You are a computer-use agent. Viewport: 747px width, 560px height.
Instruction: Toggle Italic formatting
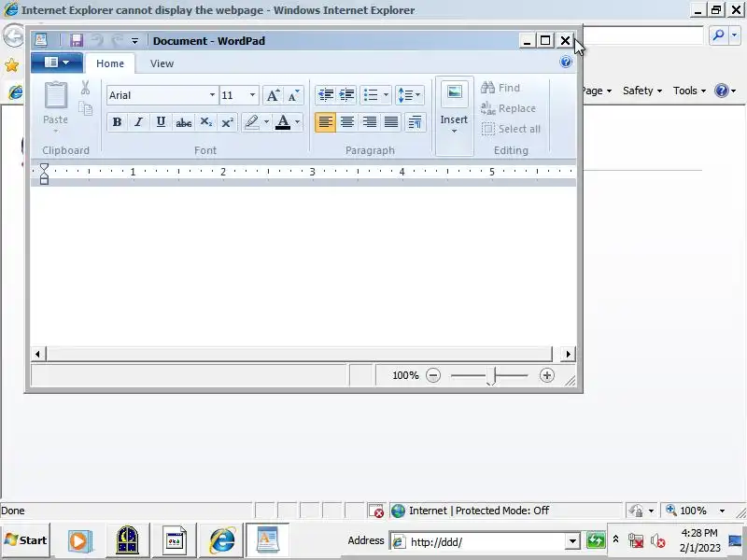138,122
